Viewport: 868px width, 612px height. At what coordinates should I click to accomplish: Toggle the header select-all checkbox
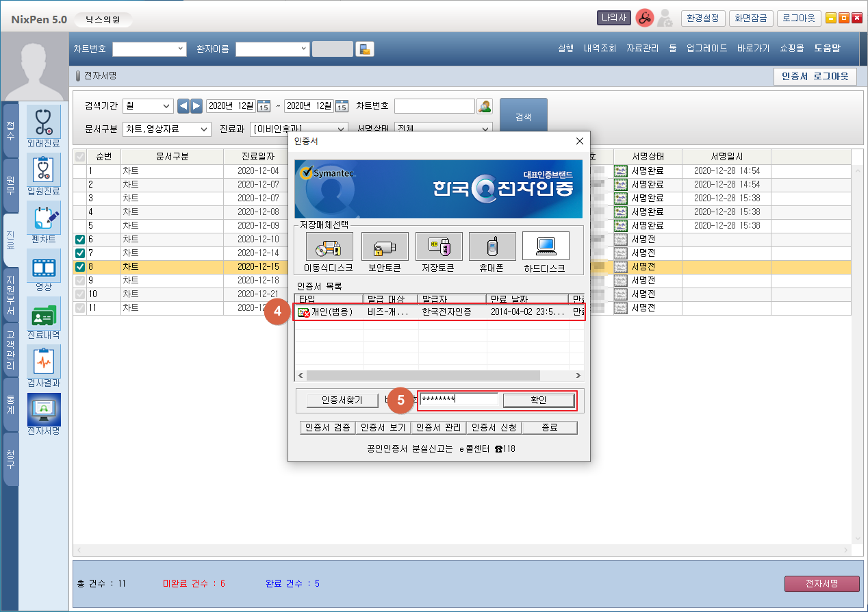point(80,157)
